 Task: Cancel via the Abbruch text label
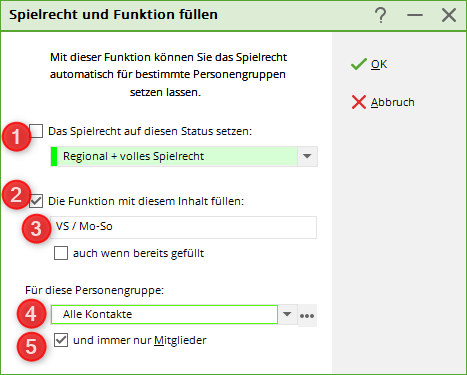point(393,102)
